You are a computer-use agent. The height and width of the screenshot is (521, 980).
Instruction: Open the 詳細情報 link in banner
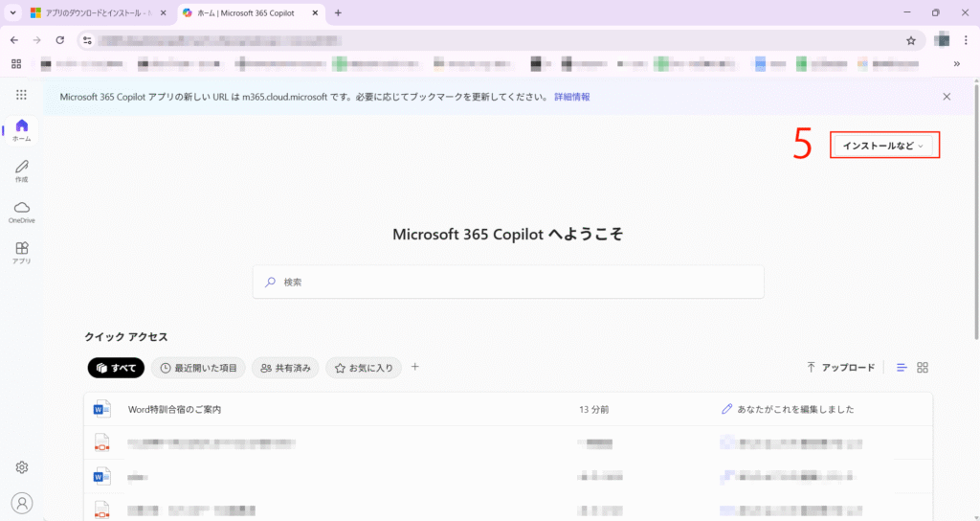coord(572,97)
